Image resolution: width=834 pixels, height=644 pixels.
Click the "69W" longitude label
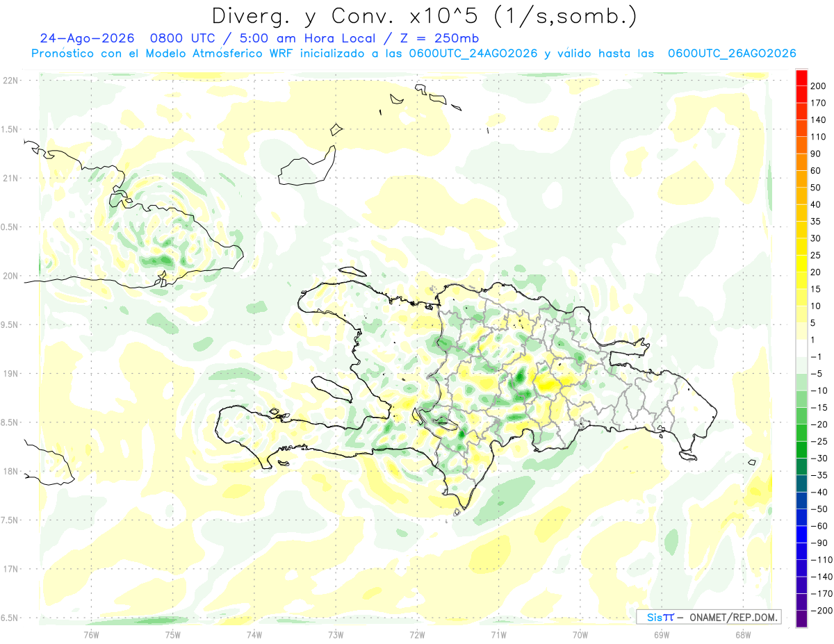[x=662, y=634]
